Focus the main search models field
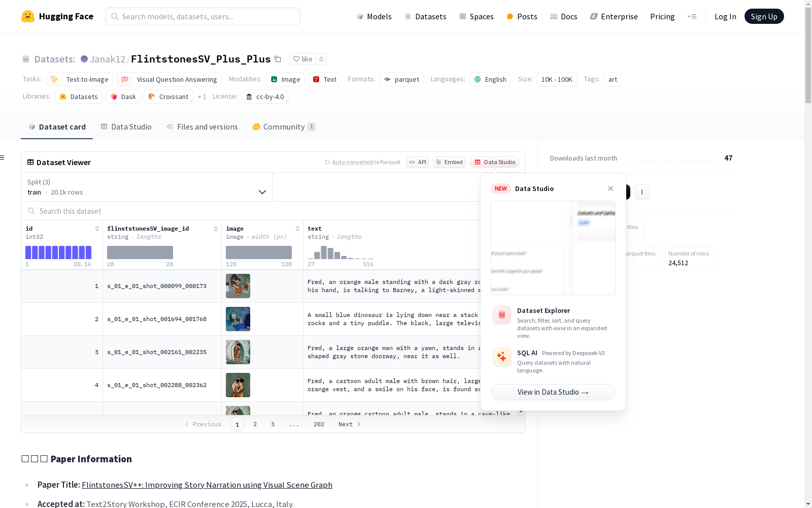 [203, 16]
